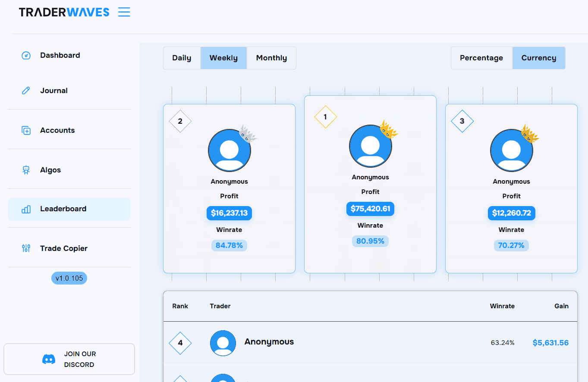The height and width of the screenshot is (382, 588).
Task: Select the Journal pencil icon
Action: (25, 90)
